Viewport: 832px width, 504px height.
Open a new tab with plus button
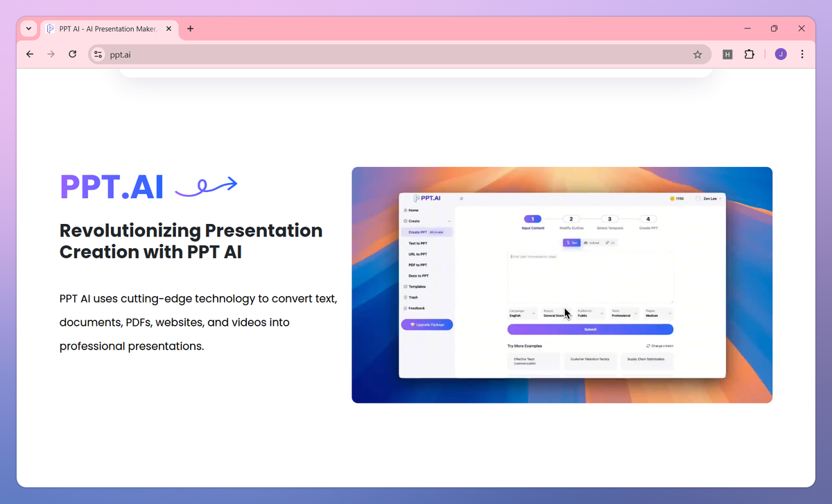pyautogui.click(x=191, y=29)
